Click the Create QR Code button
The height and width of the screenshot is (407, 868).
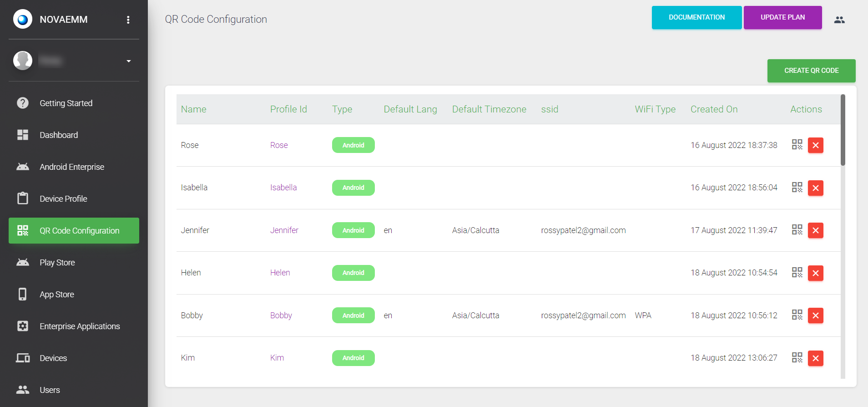811,71
